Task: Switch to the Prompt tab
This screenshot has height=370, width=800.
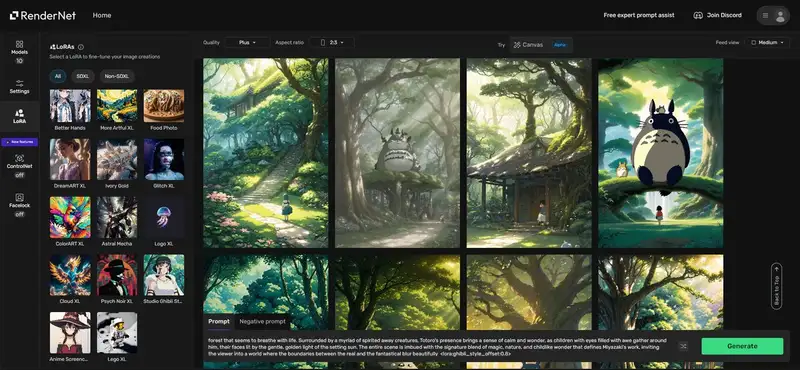Action: 219,322
